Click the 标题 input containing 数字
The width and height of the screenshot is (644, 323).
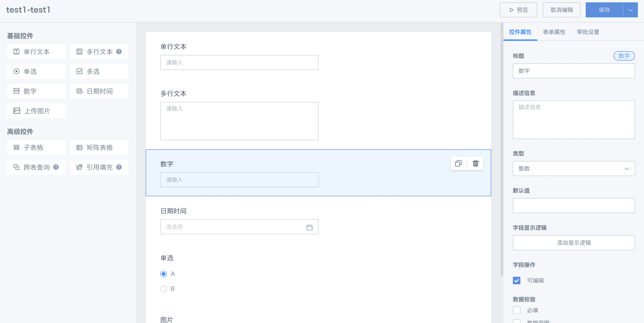click(574, 71)
